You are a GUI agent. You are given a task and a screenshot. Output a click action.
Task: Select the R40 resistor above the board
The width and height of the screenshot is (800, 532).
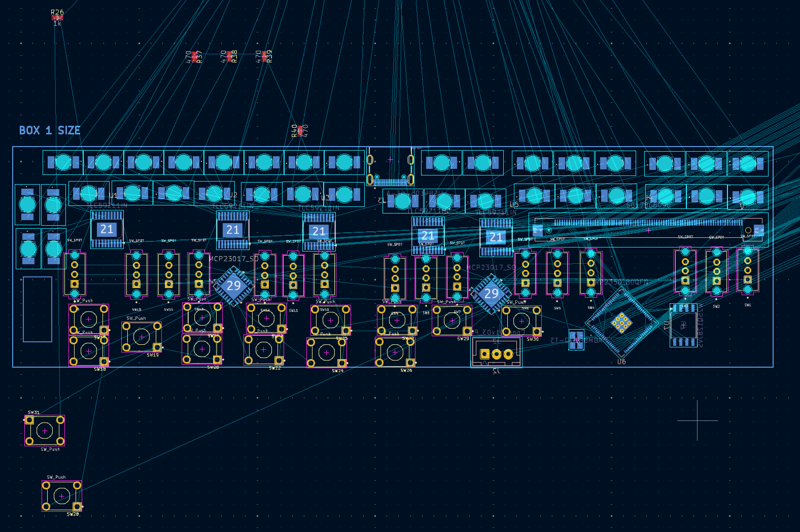(300, 131)
